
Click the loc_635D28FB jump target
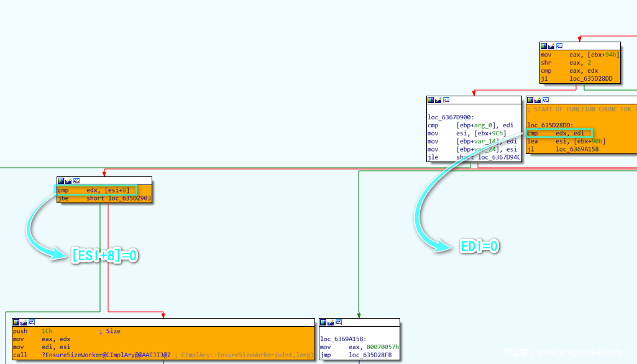pos(370,355)
